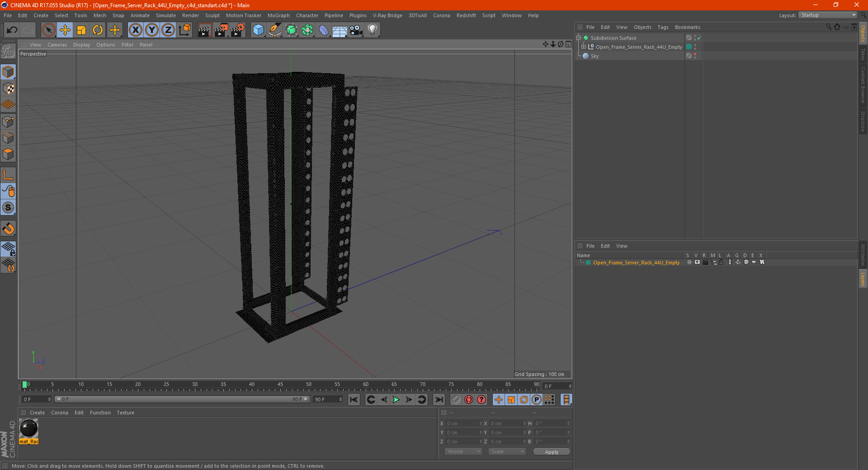The height and width of the screenshot is (470, 868).
Task: Open the Mesh menu
Action: (100, 15)
